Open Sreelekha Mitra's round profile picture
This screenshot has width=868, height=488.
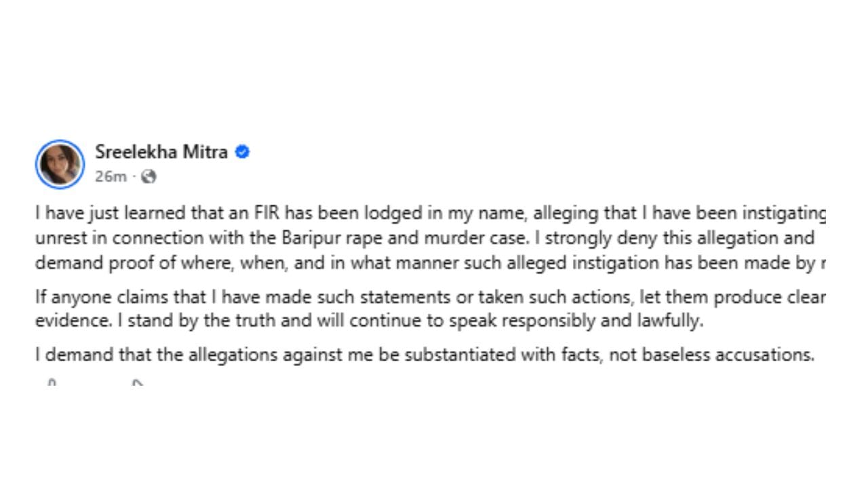point(60,164)
